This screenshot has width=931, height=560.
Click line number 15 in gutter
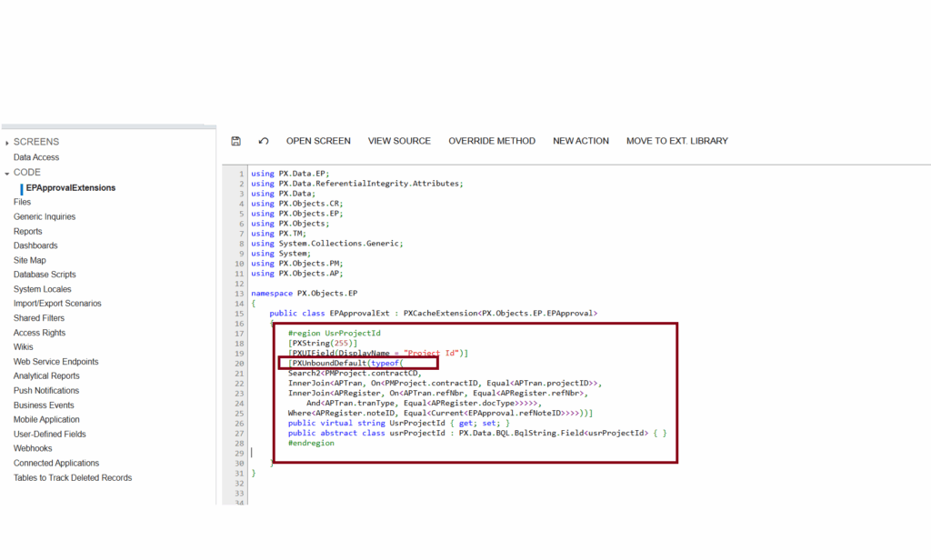[x=240, y=314]
